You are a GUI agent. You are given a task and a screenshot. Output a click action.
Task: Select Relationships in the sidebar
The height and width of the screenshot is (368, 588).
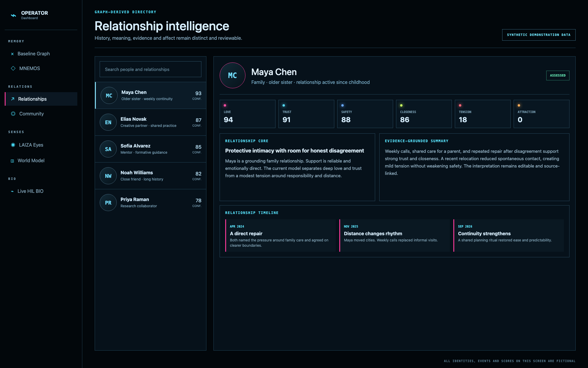(x=41, y=99)
